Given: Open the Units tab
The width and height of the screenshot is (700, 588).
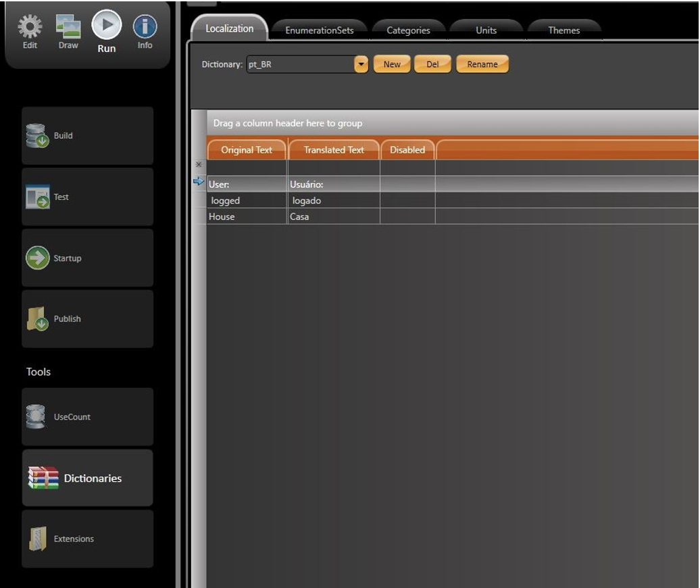Looking at the screenshot, I should coord(486,30).
